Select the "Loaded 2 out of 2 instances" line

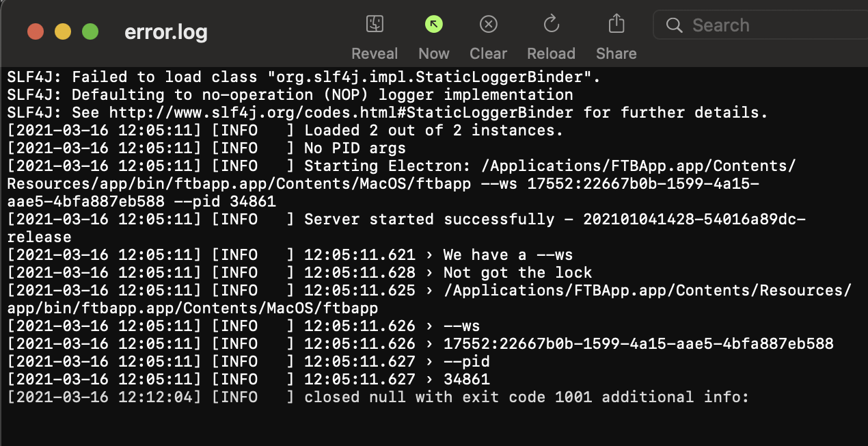433,130
